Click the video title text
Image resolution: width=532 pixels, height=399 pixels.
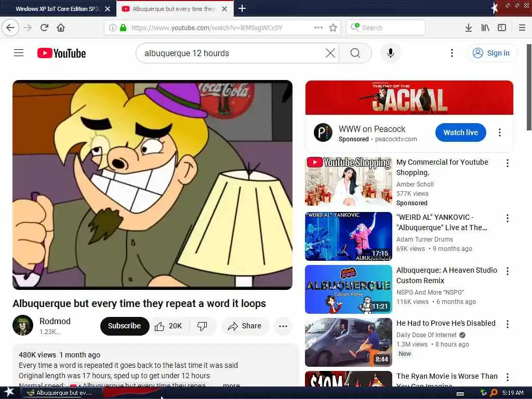[x=139, y=303]
